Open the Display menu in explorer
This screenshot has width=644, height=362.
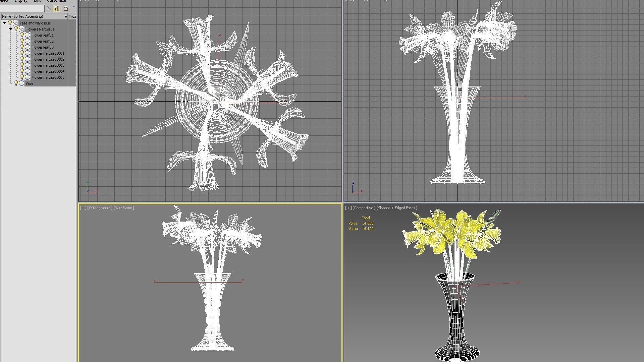pyautogui.click(x=21, y=1)
